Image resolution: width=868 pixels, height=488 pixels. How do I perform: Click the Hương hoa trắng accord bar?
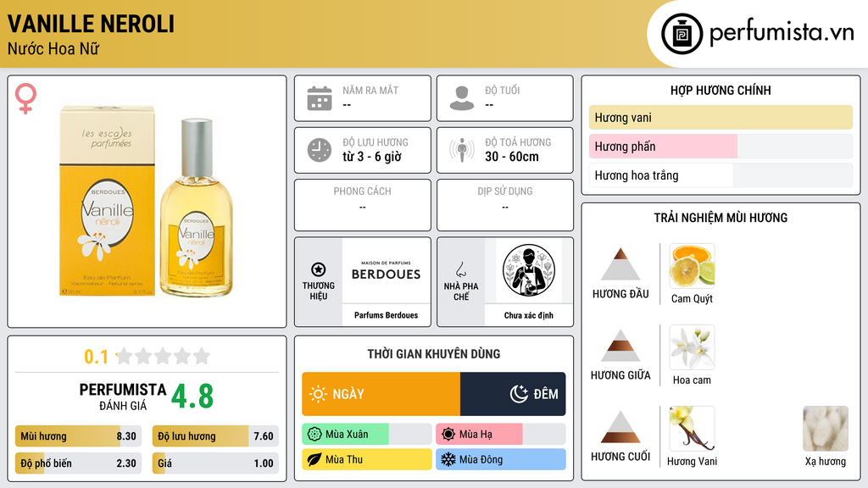(721, 175)
